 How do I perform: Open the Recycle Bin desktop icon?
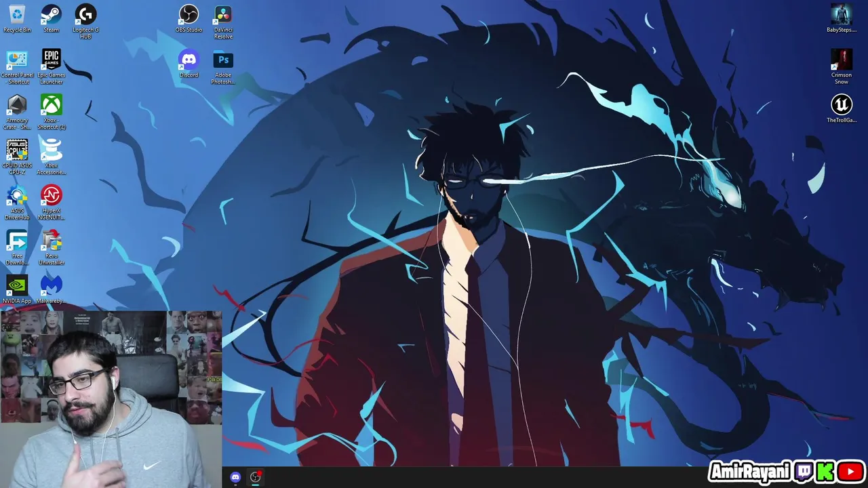click(x=17, y=18)
